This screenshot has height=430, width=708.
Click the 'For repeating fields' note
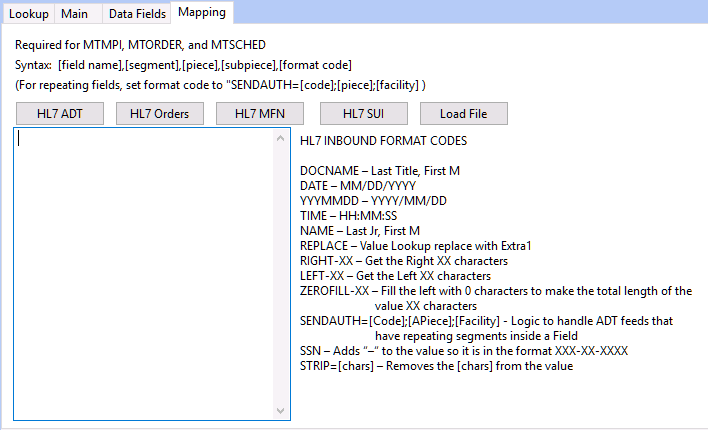(220, 85)
